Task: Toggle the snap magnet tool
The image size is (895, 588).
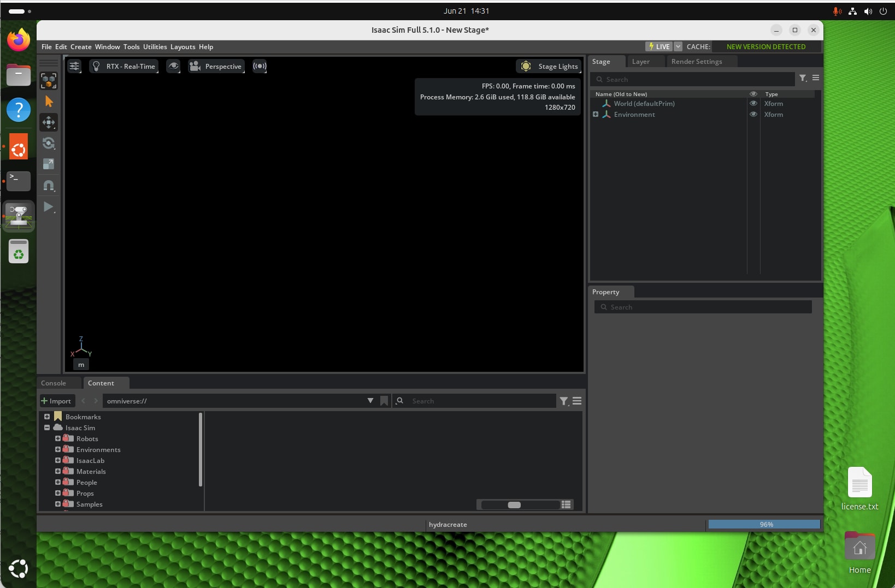Action: pyautogui.click(x=49, y=186)
